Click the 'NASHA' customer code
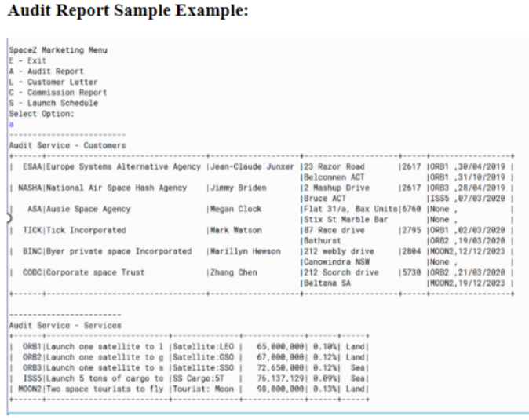The width and height of the screenshot is (529, 420). tap(30, 188)
